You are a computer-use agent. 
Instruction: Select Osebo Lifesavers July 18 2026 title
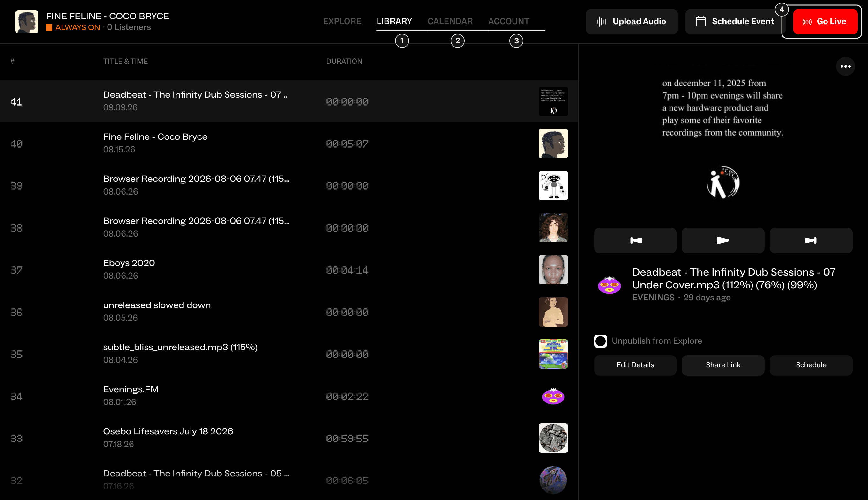tap(168, 431)
